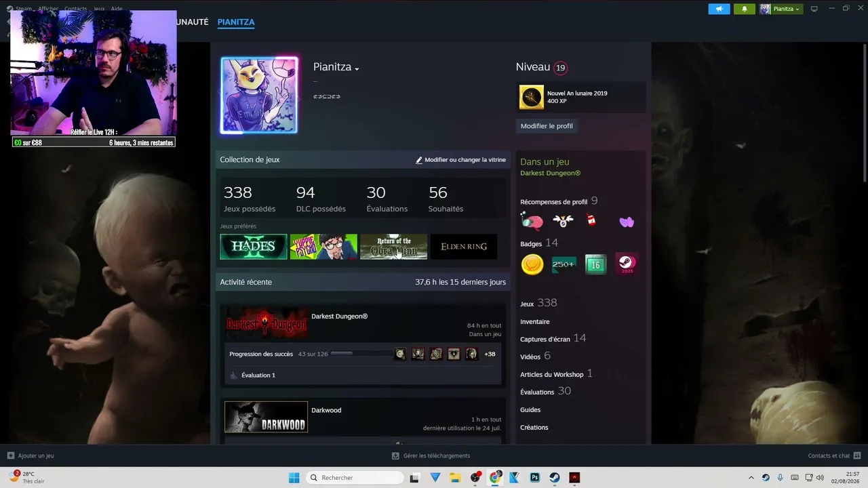Click the purple heart profile award icon
868x488 pixels.
click(x=627, y=222)
